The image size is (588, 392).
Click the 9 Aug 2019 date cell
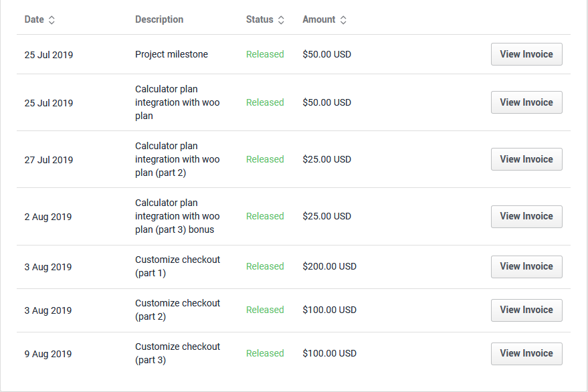(48, 354)
